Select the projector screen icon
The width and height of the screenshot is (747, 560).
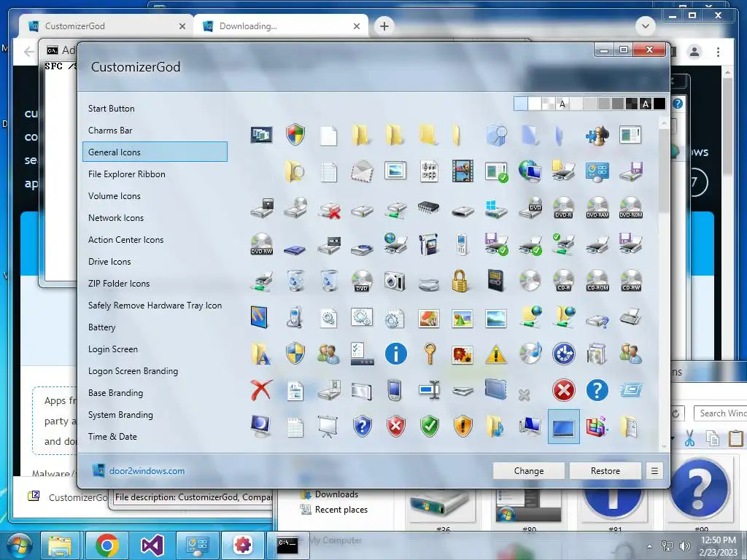pyautogui.click(x=328, y=426)
